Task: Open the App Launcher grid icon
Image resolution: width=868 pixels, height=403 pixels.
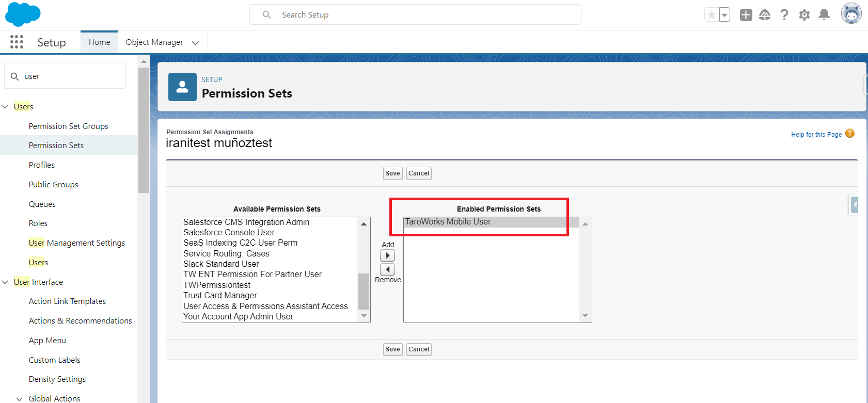Action: pyautogui.click(x=17, y=42)
